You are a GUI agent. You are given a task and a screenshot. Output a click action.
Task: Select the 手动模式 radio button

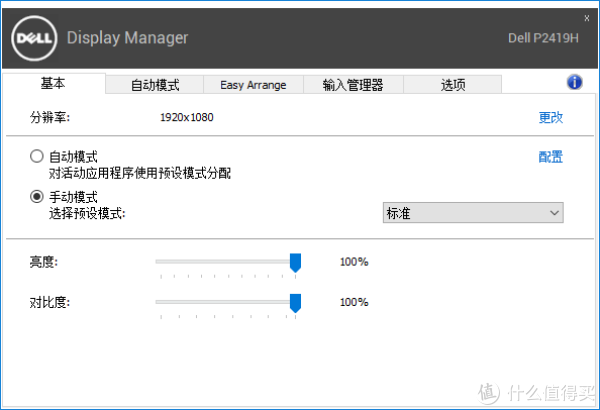click(x=37, y=197)
